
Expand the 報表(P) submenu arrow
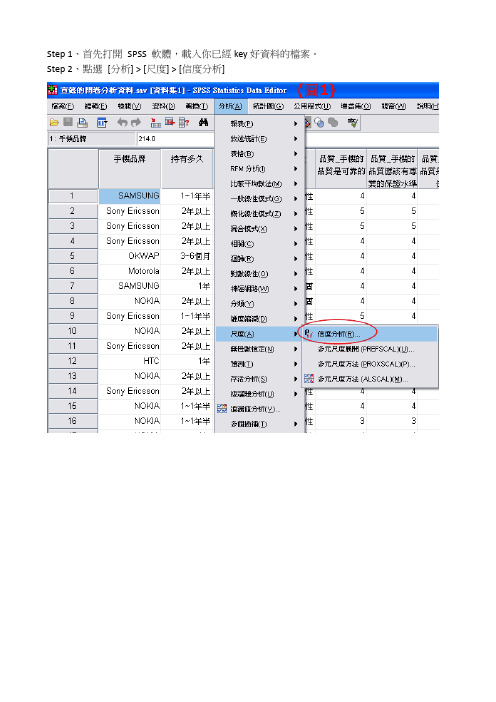295,124
